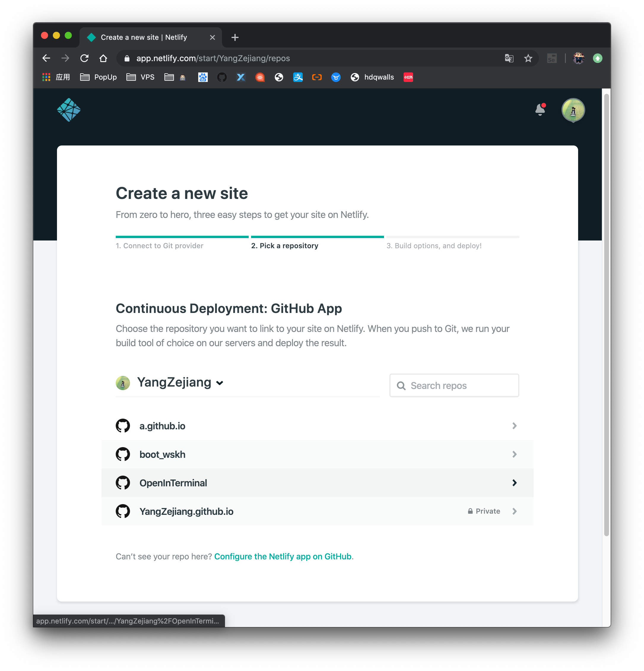
Task: Click the Create a new site heading
Action: (x=182, y=193)
